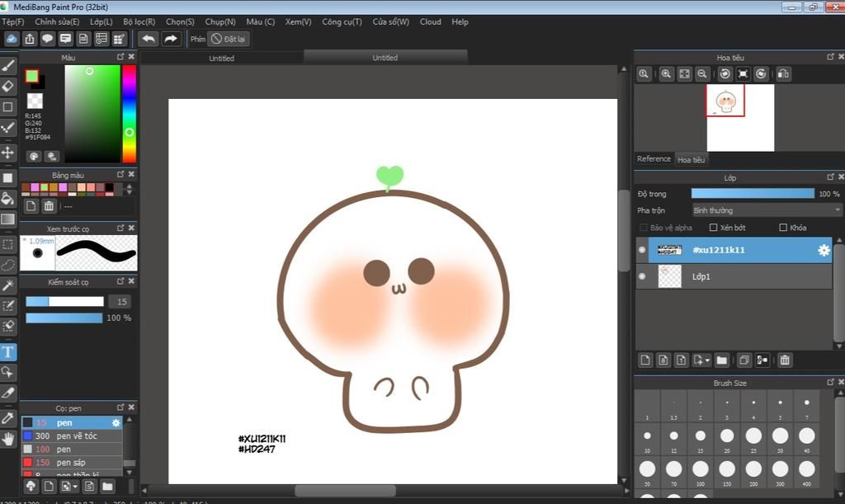Select the Eraser tool
Viewport: 845px width, 504px height.
pos(8,86)
